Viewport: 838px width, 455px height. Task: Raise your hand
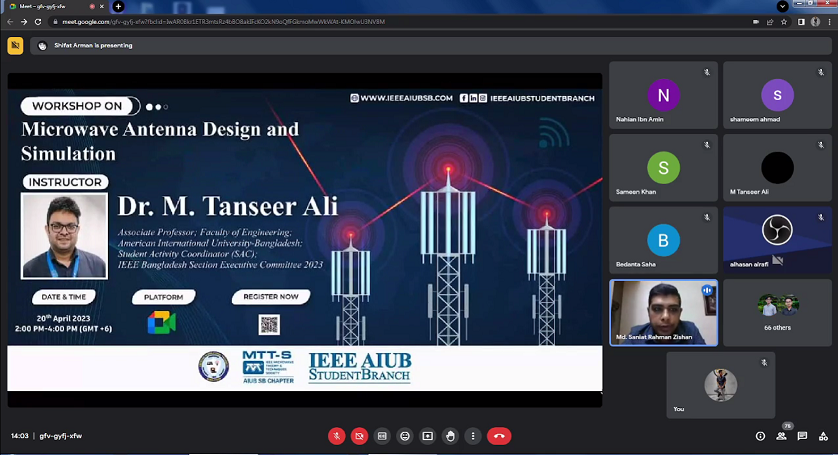(450, 436)
